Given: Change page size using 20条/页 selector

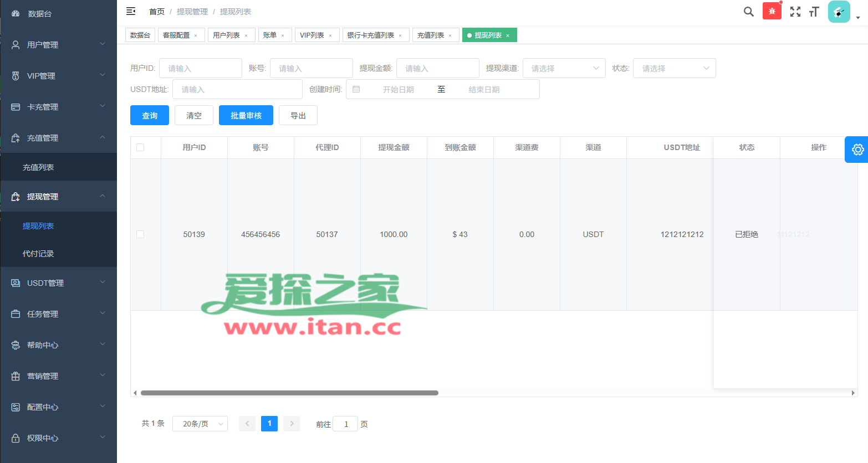Looking at the screenshot, I should click(200, 424).
